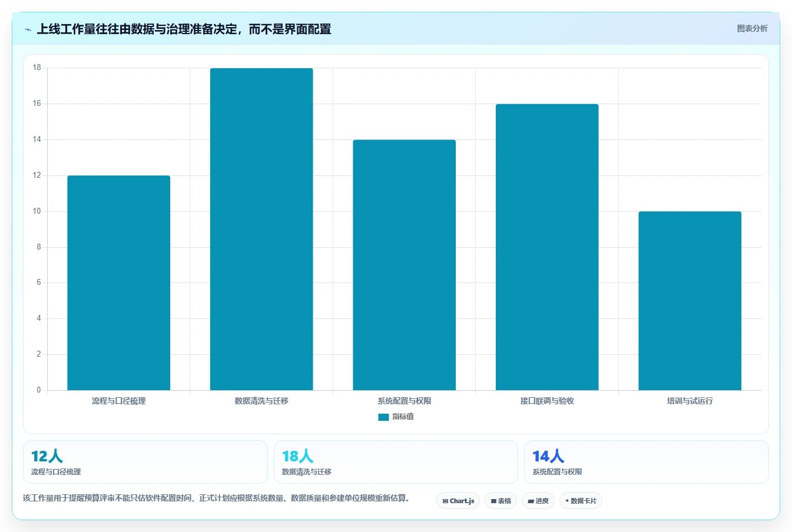Select the 流程与口径梳理 bar in chart
The height and width of the screenshot is (532, 792).
point(119,282)
